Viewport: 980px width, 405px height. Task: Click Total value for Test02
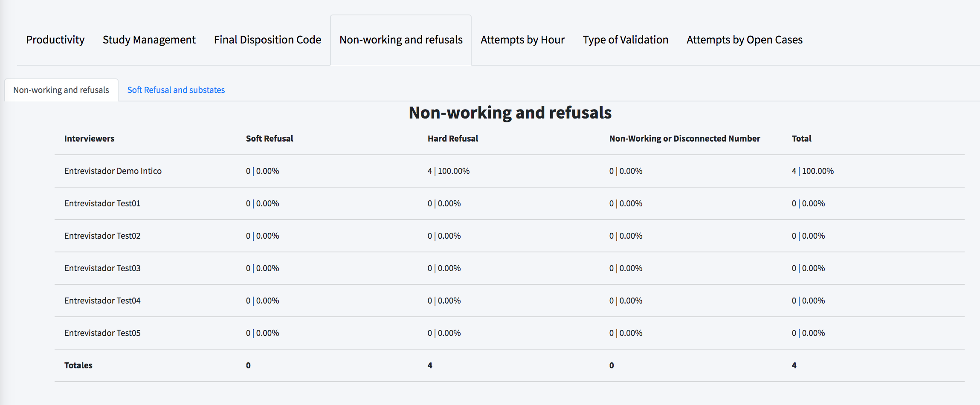point(808,236)
